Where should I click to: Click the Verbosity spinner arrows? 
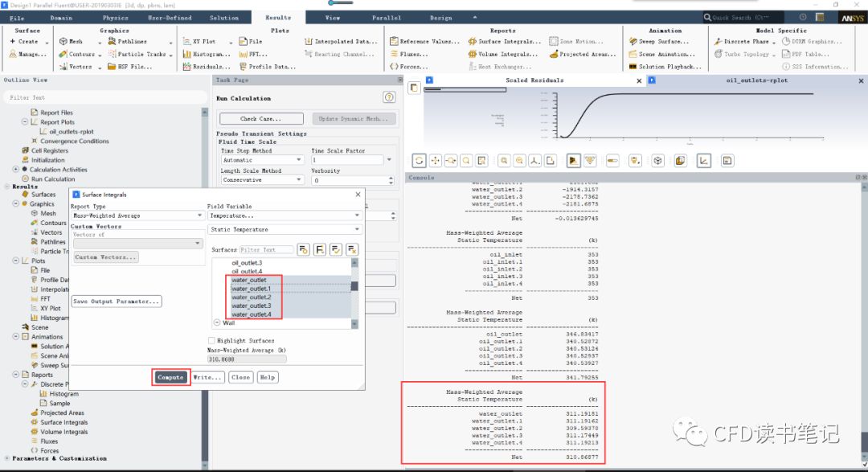click(391, 180)
